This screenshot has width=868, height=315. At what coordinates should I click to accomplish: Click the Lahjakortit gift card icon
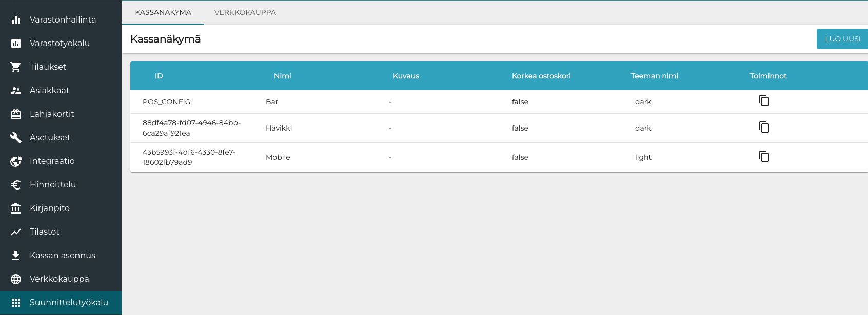pos(16,114)
